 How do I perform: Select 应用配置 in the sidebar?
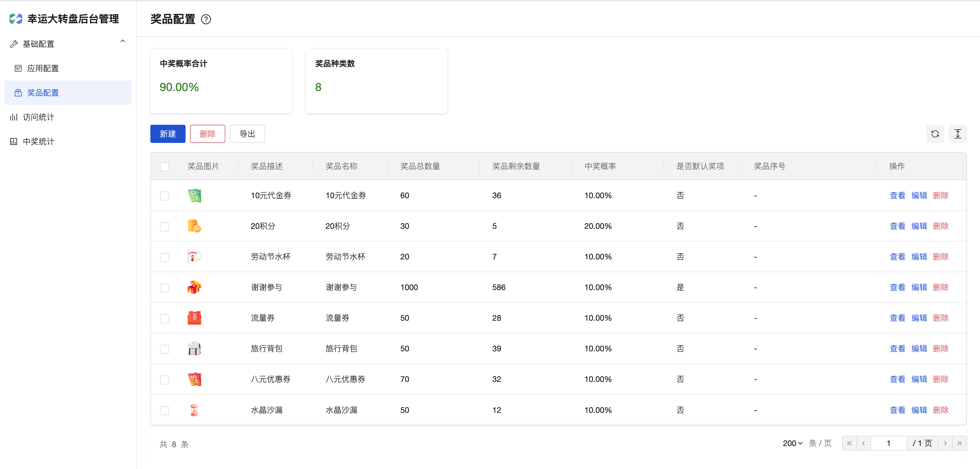[43, 68]
